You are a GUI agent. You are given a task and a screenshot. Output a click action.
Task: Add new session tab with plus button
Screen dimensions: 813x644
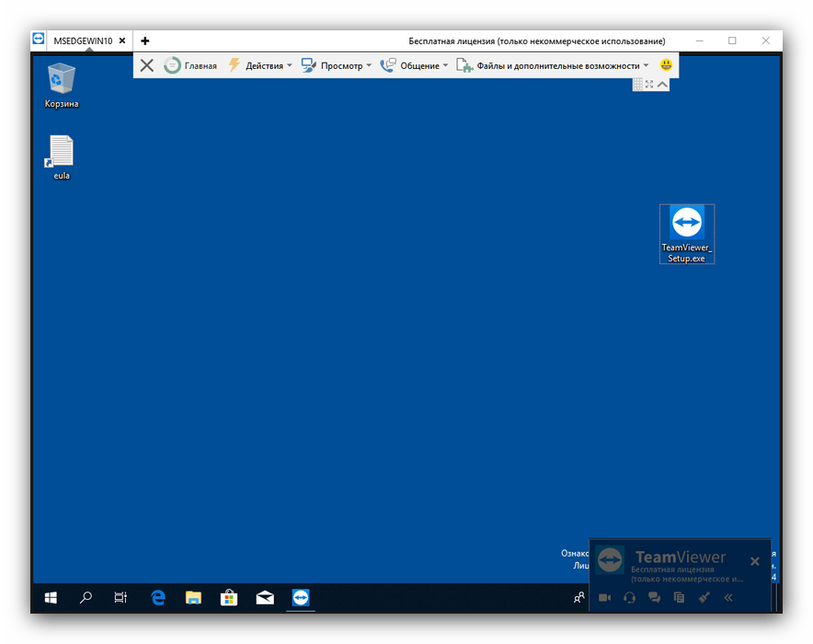pos(145,40)
